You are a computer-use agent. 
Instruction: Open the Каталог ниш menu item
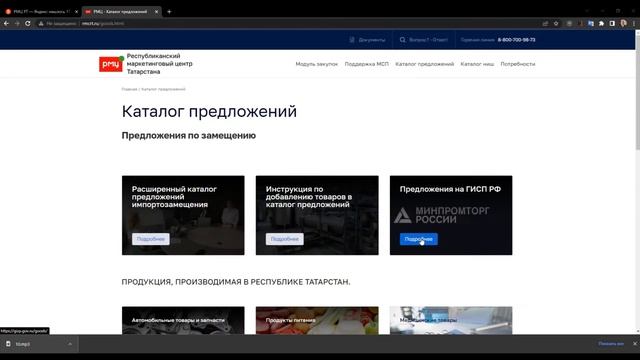pos(477,64)
